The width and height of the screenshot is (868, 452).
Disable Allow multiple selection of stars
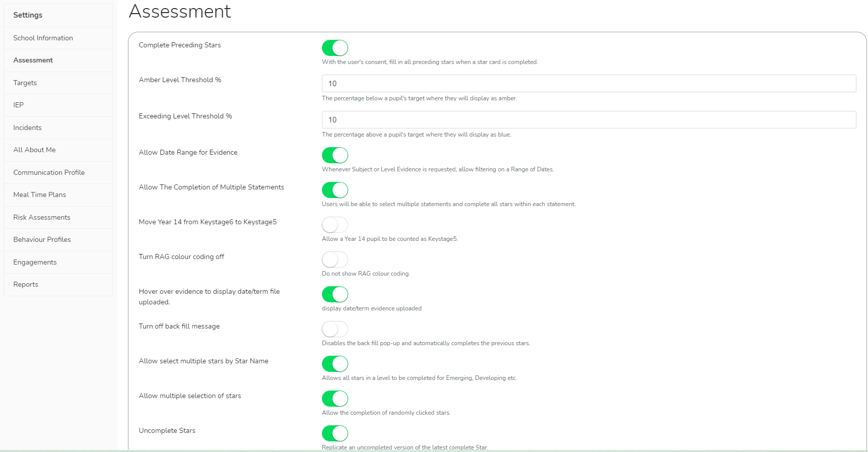(x=335, y=399)
